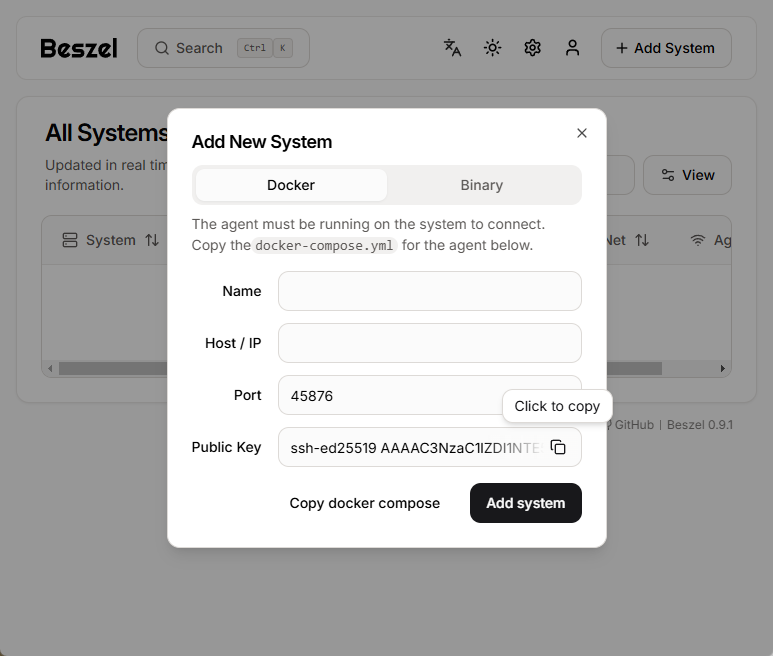
Task: Switch to the Docker tab
Action: pyautogui.click(x=291, y=185)
